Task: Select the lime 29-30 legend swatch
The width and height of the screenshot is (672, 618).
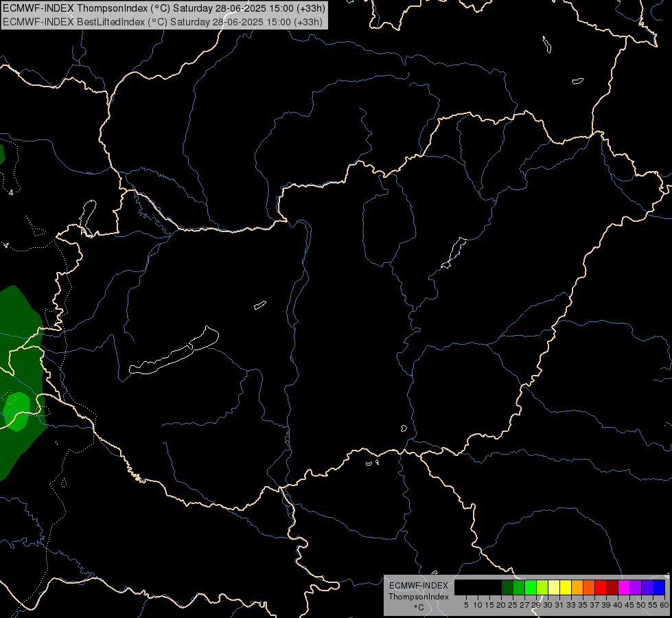Action: click(542, 587)
